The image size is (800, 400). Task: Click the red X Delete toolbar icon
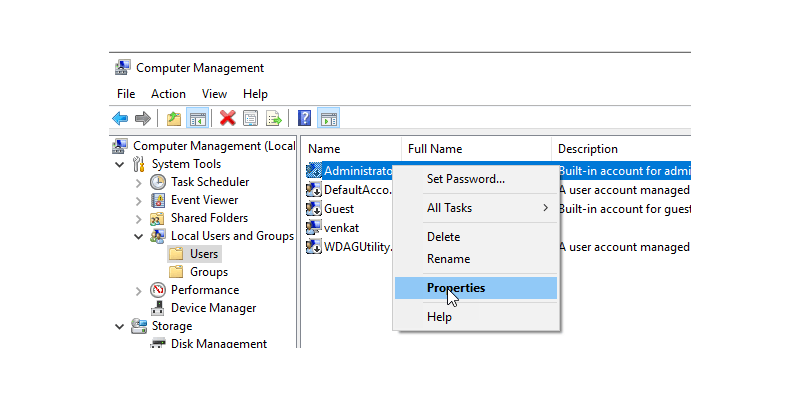tap(228, 118)
